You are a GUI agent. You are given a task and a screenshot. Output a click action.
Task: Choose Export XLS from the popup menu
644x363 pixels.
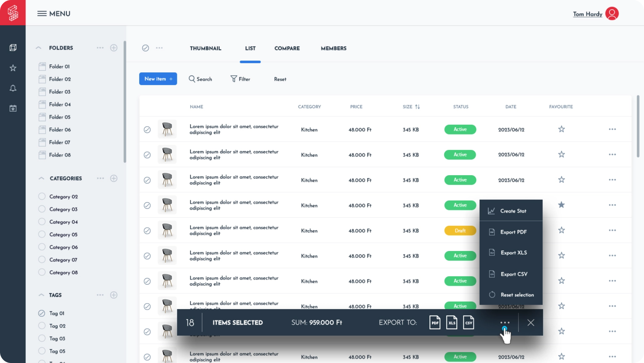(513, 253)
